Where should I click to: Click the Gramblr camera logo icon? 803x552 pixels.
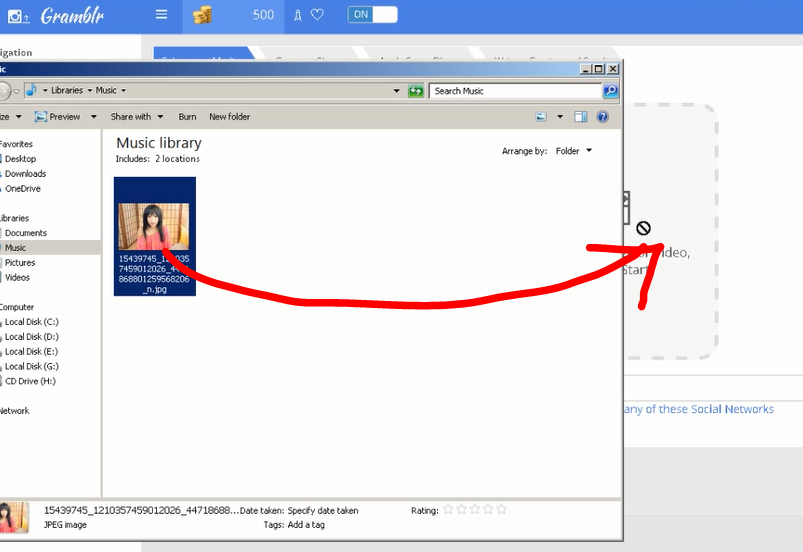pos(17,16)
